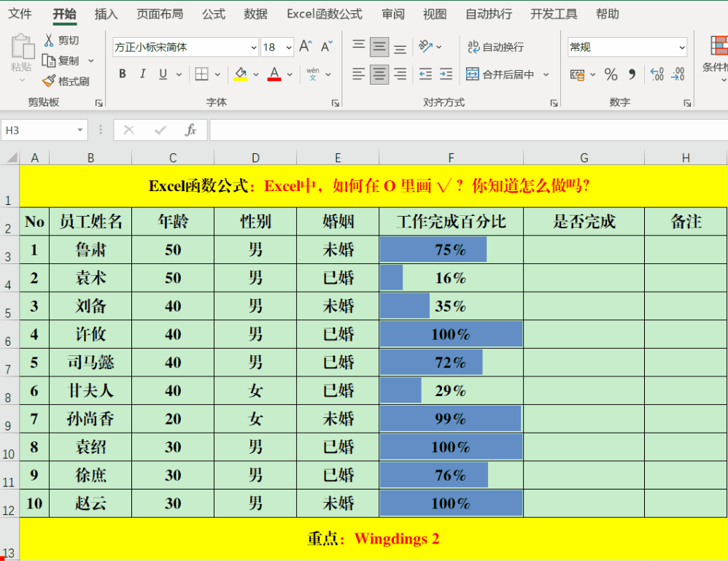Toggle Underline formatting

coord(163,74)
